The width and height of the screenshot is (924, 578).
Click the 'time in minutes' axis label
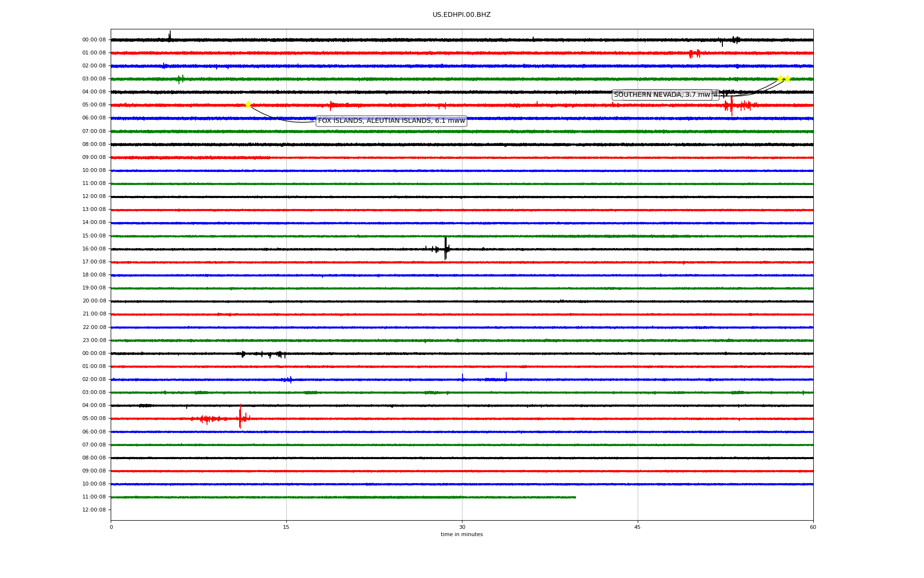462,535
